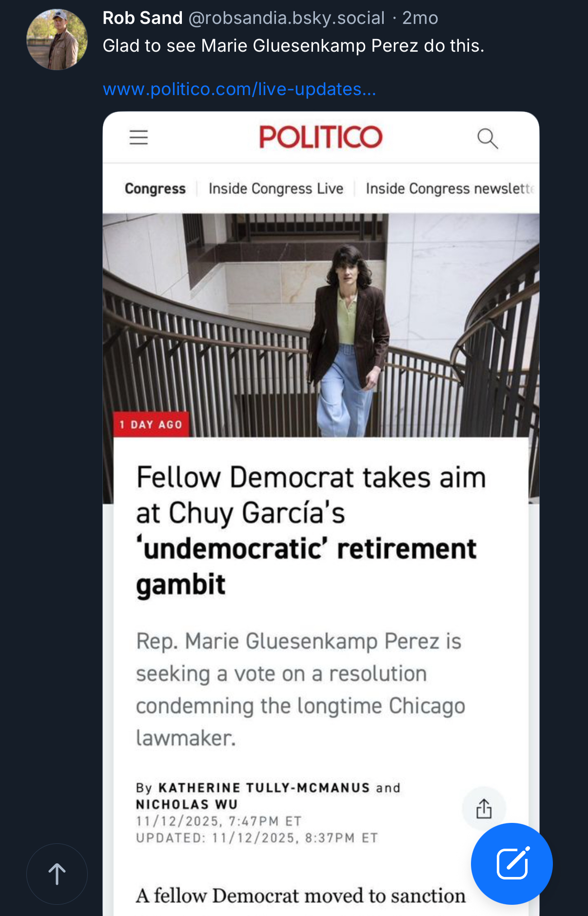Click the '2mo' post timestamp
Image resolution: width=588 pixels, height=916 pixels.
(x=420, y=18)
